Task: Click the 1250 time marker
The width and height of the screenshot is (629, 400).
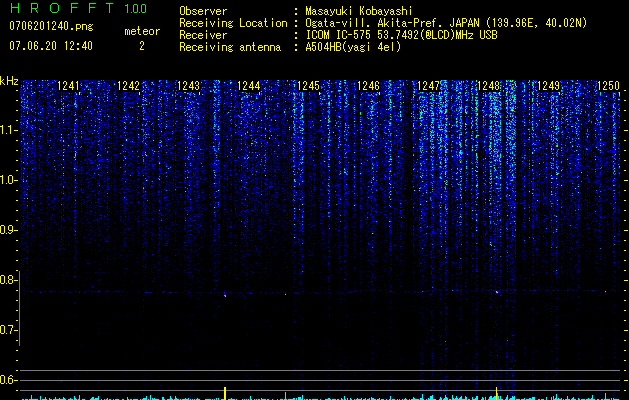Action: tap(609, 85)
